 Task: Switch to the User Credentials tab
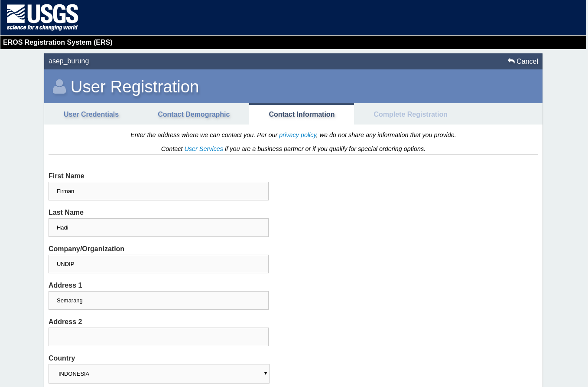click(91, 115)
